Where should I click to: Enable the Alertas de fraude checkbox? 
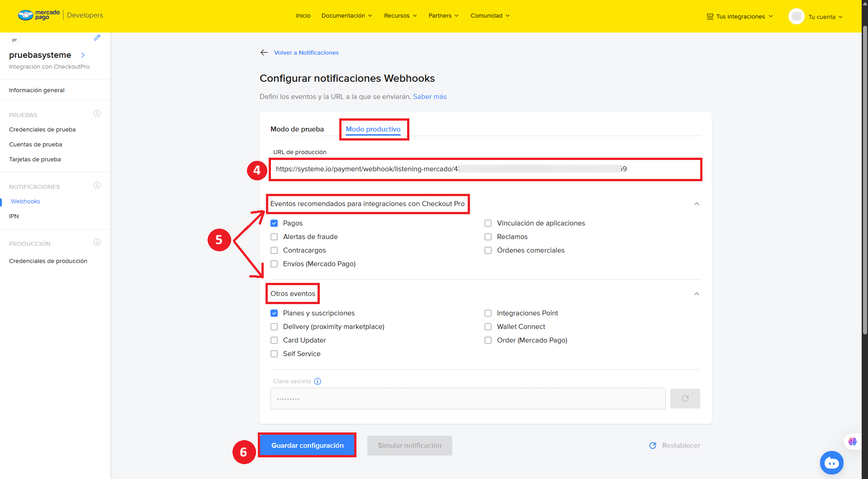(274, 237)
